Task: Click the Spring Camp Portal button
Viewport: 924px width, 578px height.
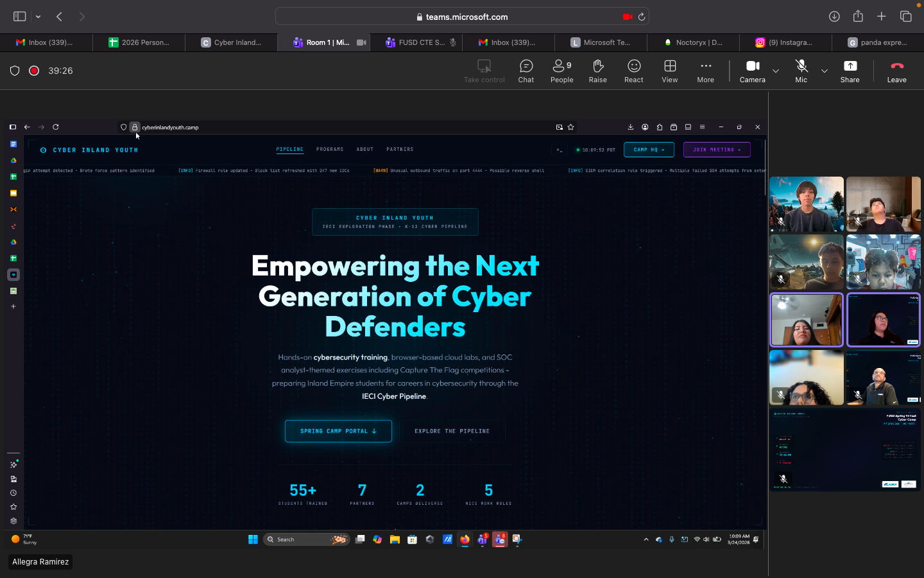Action: [338, 431]
